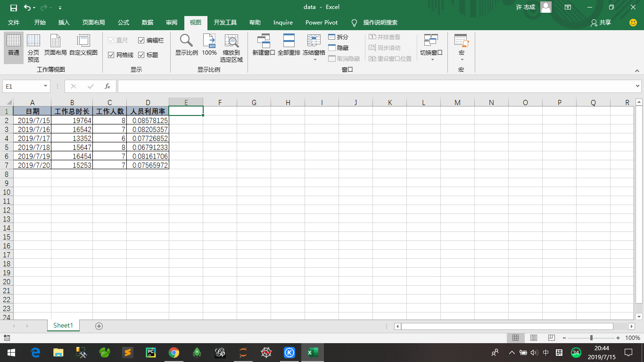Open Sublime Text from taskbar
Screen dimensions: 644x362
pyautogui.click(x=128, y=353)
